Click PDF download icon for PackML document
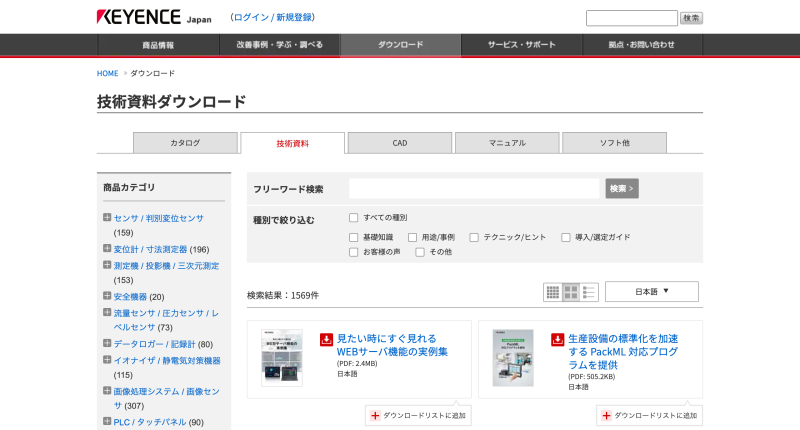 [x=558, y=339]
